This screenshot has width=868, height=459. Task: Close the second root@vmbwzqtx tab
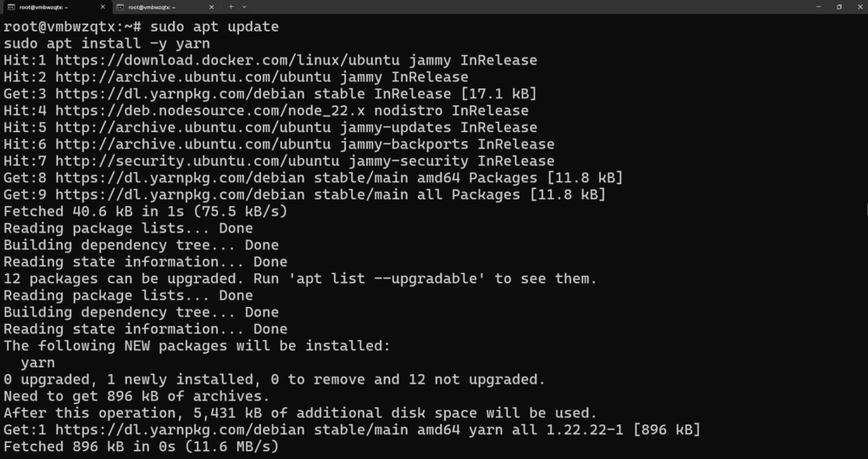point(211,7)
